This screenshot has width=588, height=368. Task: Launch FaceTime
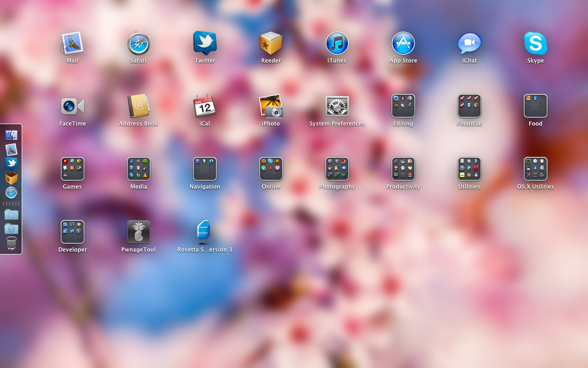(x=73, y=106)
